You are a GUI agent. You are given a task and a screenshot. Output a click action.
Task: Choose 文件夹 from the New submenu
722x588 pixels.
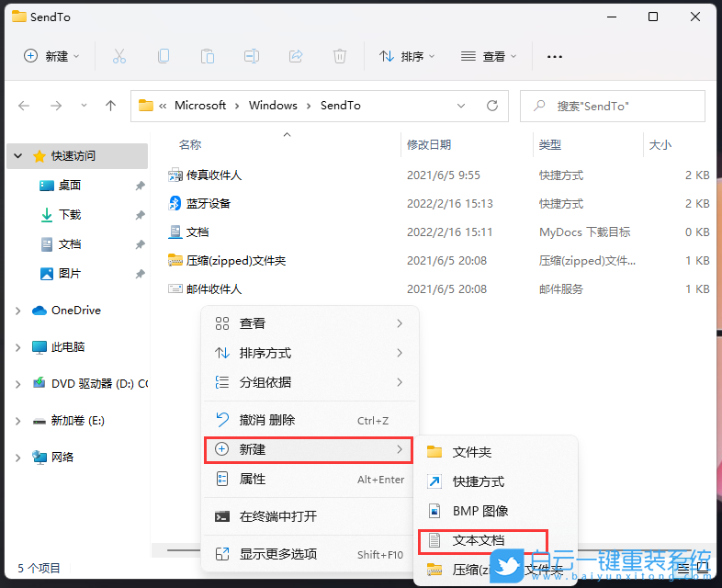coord(495,452)
